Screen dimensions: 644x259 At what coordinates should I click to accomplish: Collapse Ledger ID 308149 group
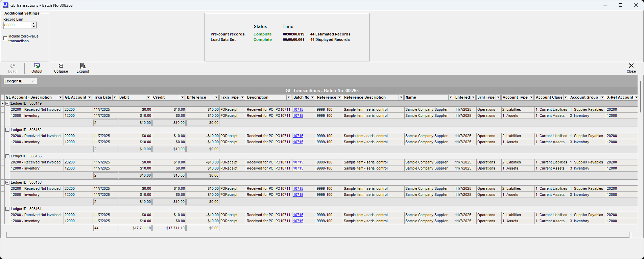point(7,103)
